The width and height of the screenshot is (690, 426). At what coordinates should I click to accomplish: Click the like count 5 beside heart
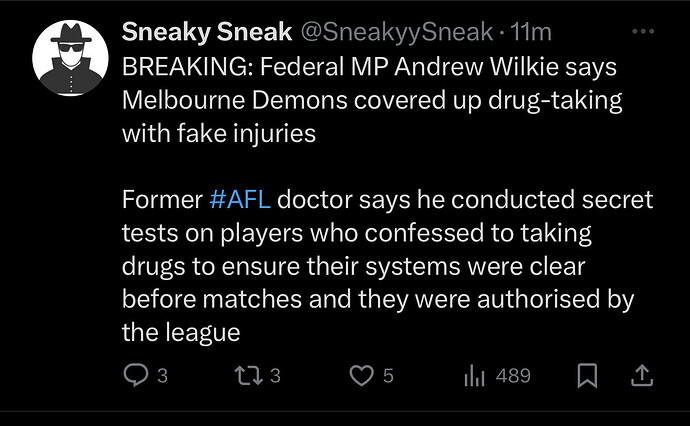388,376
